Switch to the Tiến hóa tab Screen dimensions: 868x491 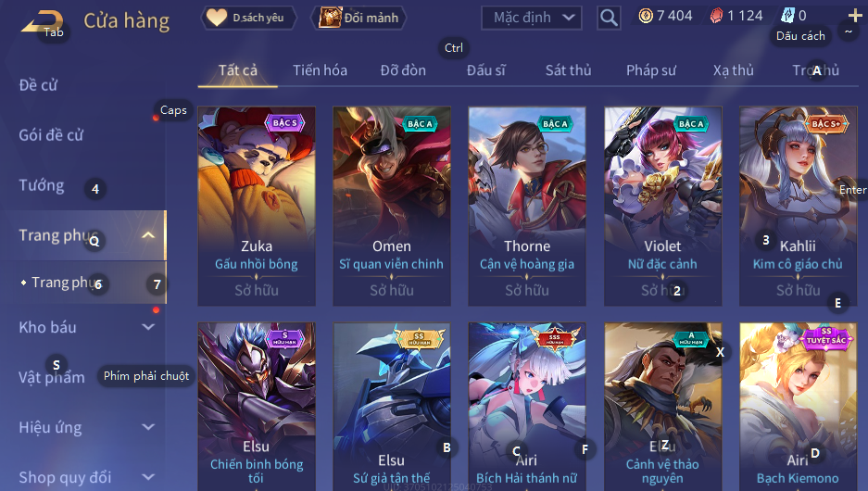click(x=320, y=70)
